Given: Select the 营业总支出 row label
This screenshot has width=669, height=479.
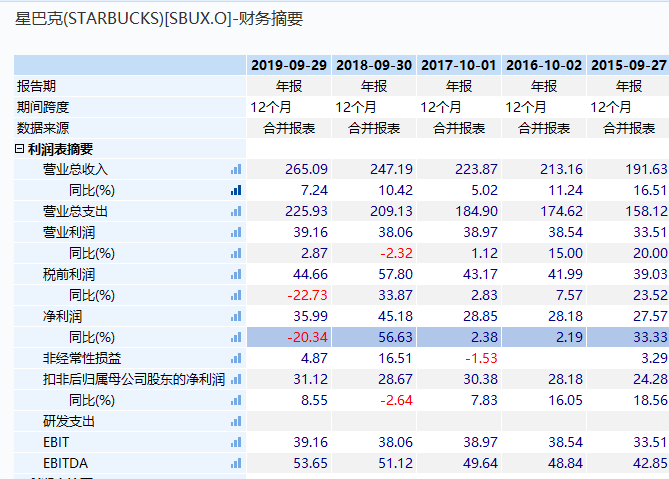Looking at the screenshot, I should pos(75,211).
